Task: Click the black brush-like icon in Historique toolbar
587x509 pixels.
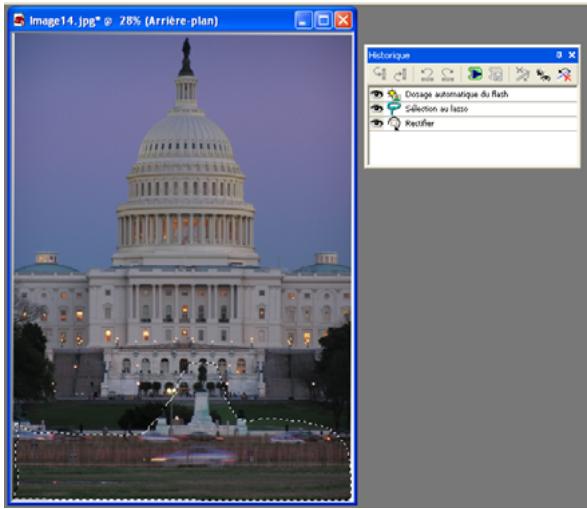Action: [543, 75]
